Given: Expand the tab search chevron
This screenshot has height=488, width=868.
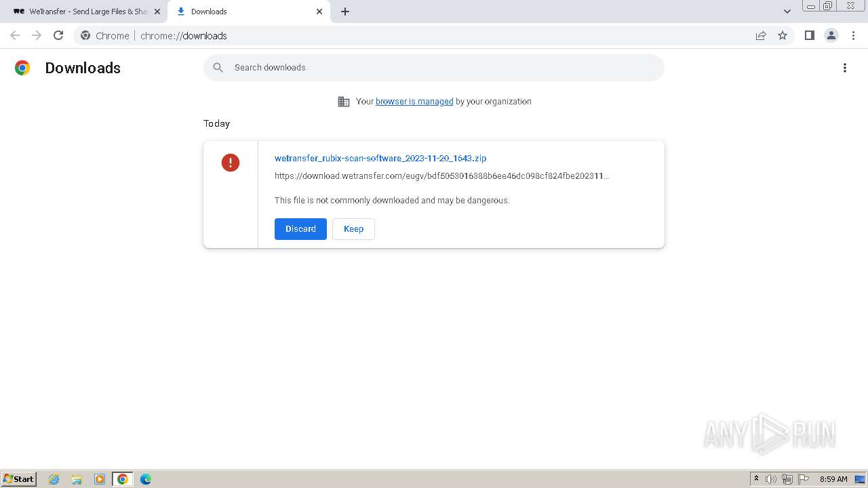Looking at the screenshot, I should 787,12.
